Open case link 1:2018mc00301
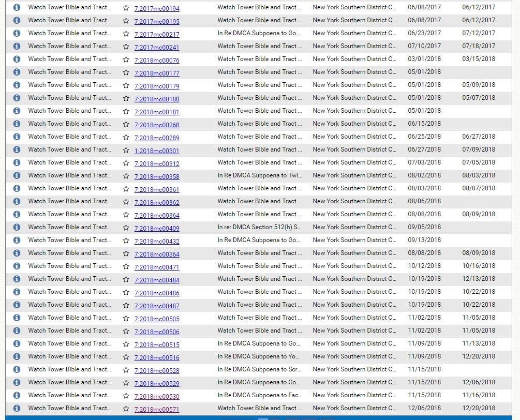 tap(157, 151)
